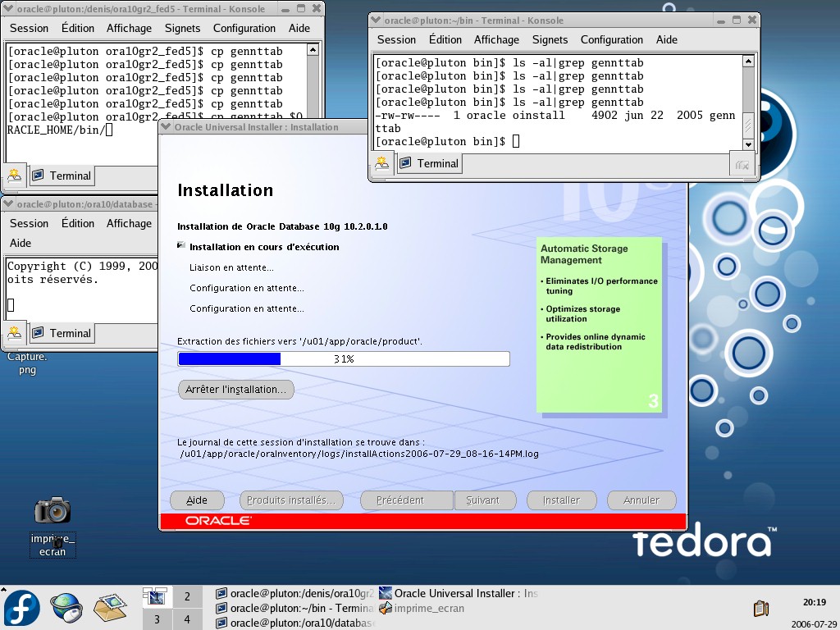Activate oracle@pluton:/denis/ora10gr2 taskbar entry
The height and width of the screenshot is (630, 840).
[294, 593]
